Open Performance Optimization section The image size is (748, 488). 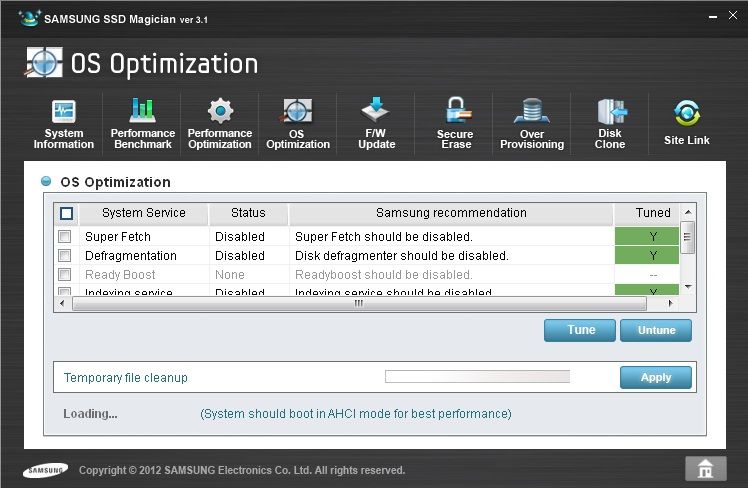tap(220, 124)
